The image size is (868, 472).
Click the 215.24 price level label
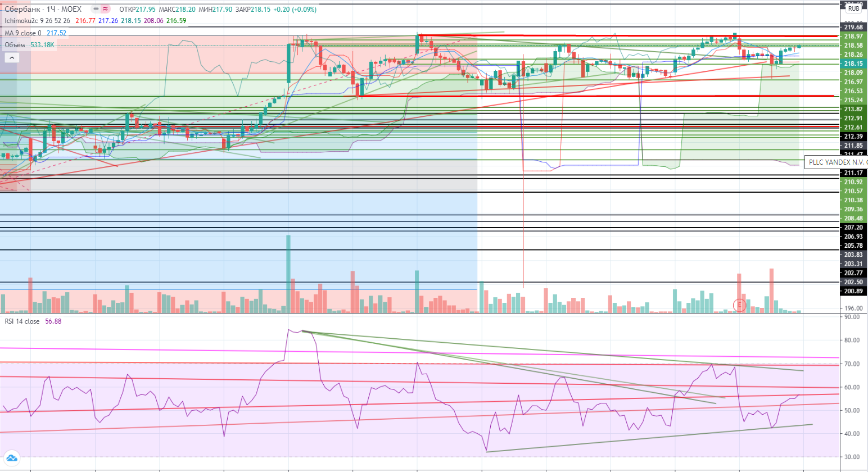pos(853,100)
